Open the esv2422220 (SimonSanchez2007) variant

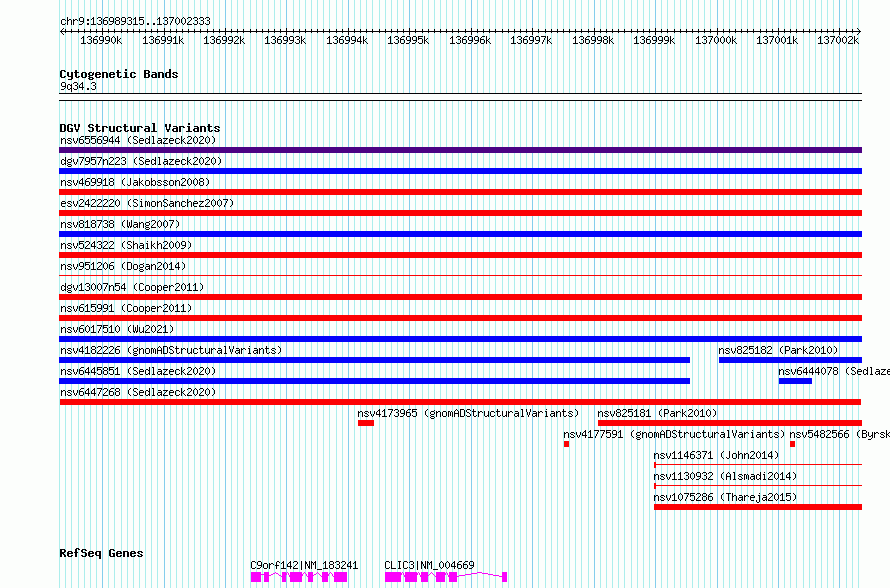coord(147,203)
